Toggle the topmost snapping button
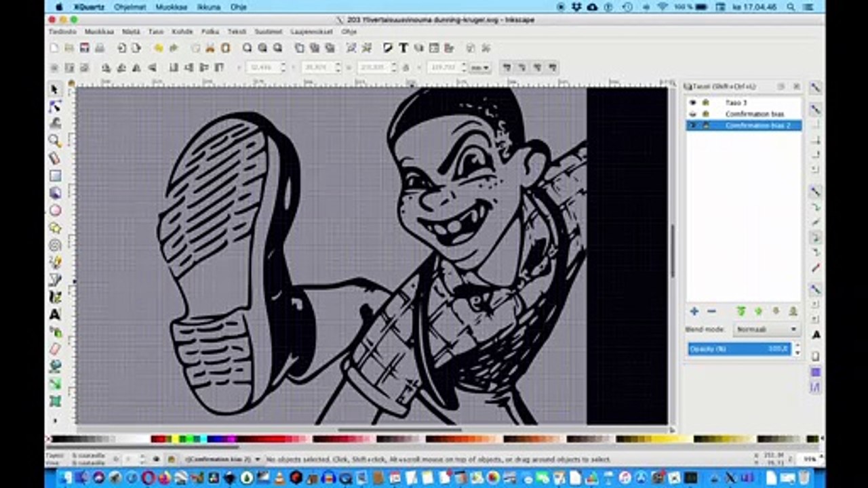The height and width of the screenshot is (488, 868). [816, 88]
